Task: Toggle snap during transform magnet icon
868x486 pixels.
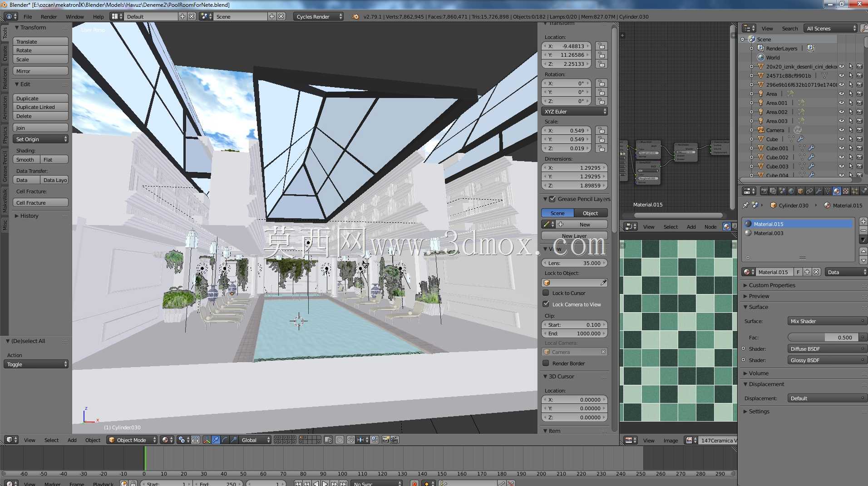Action: (x=351, y=440)
